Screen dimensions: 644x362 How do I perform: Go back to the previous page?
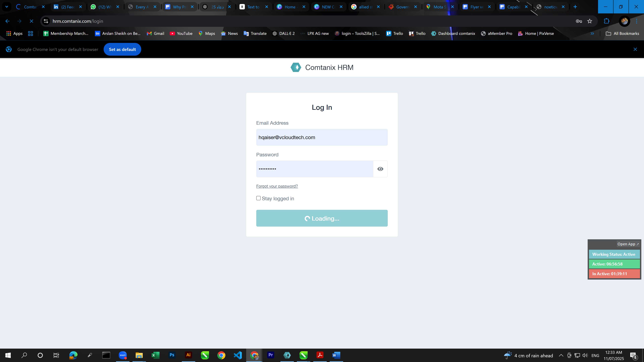coord(8,21)
